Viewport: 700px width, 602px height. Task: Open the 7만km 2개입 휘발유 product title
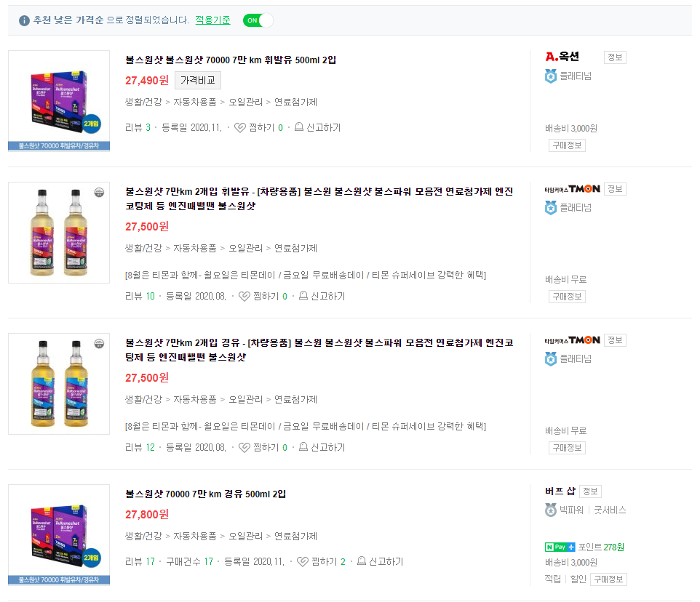pos(319,198)
